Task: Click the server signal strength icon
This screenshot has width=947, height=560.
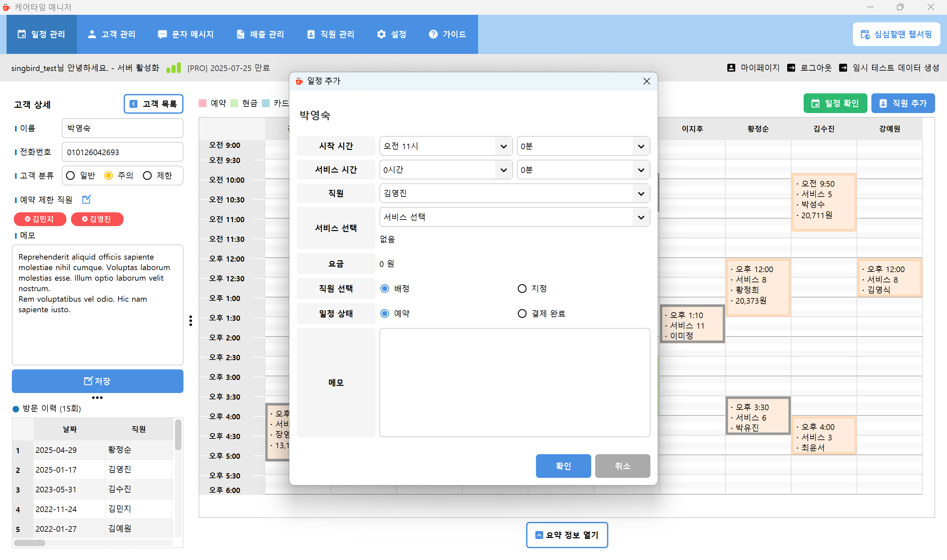Action: [x=174, y=68]
